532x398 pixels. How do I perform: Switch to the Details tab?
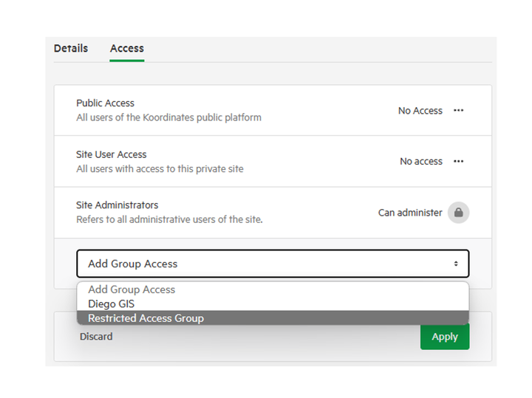coord(71,49)
